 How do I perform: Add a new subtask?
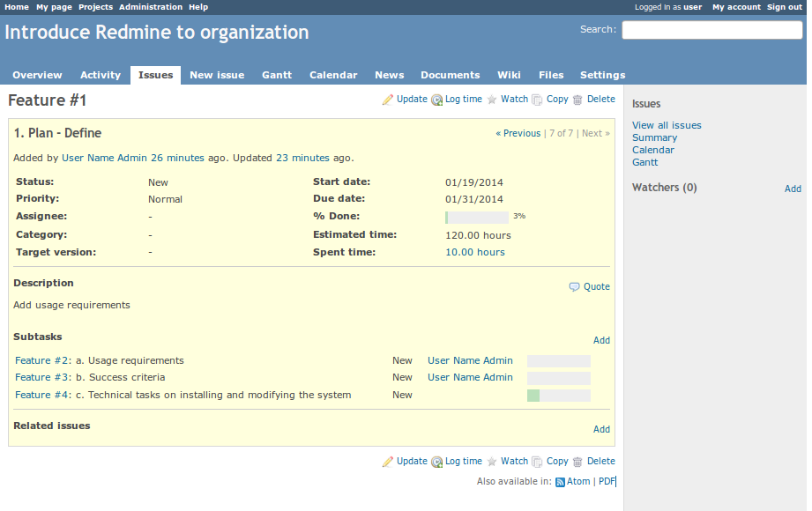click(601, 341)
